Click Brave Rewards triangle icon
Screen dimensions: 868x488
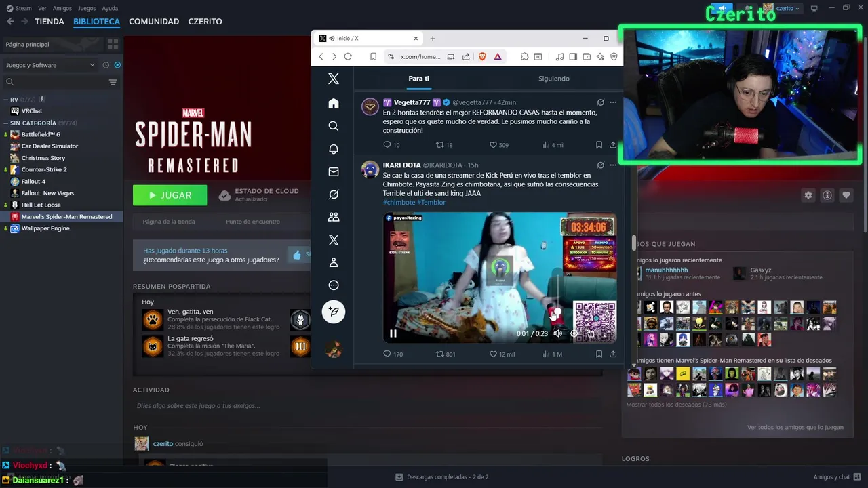(498, 57)
